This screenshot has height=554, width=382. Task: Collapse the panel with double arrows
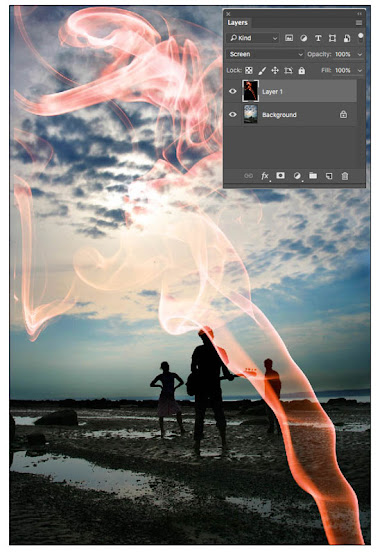359,13
